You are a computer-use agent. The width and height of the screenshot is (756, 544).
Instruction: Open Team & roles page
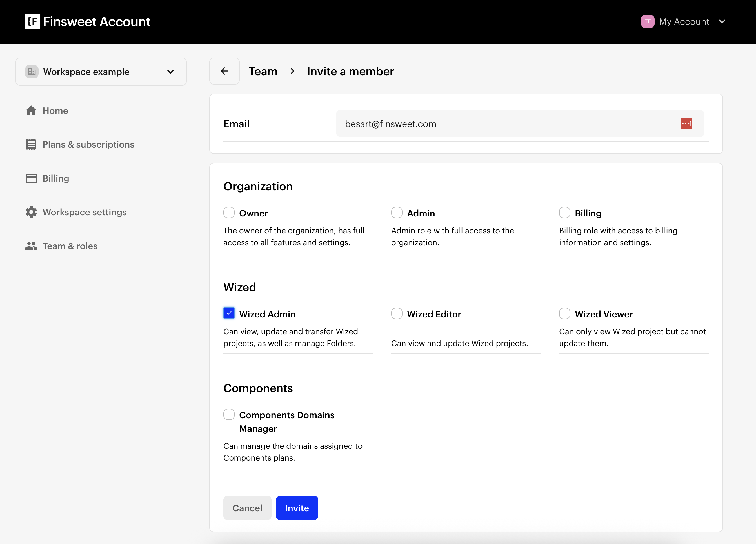tap(70, 246)
